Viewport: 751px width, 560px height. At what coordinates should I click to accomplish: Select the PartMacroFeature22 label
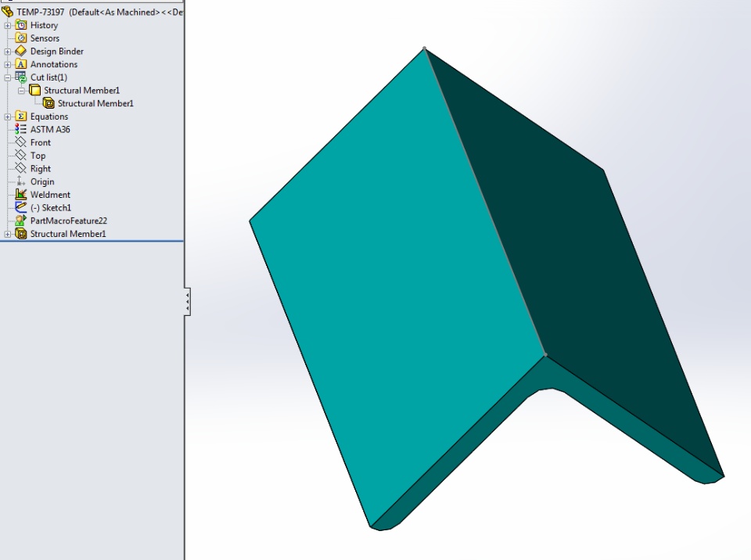(69, 221)
